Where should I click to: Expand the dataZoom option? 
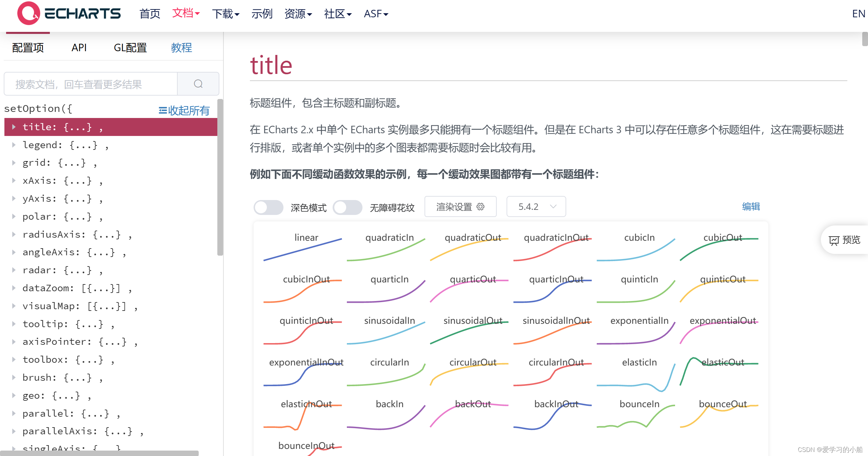14,288
